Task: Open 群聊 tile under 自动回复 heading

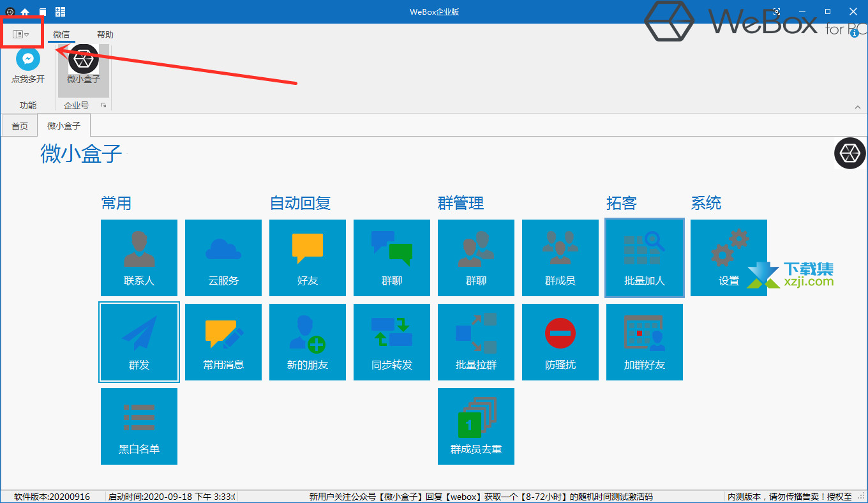Action: pyautogui.click(x=392, y=258)
